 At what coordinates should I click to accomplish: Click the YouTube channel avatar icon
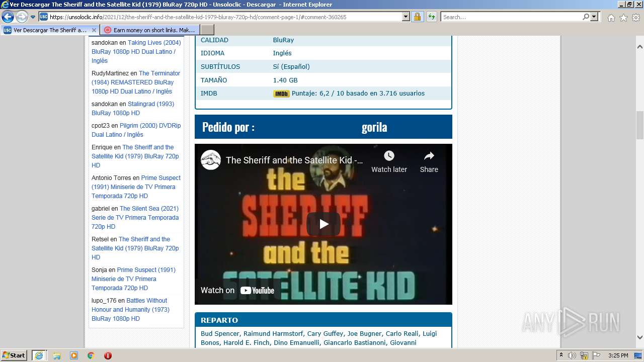tap(211, 160)
